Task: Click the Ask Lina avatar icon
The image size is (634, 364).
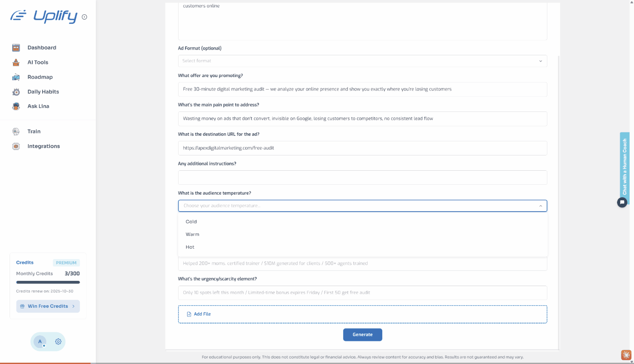Action: (x=16, y=106)
